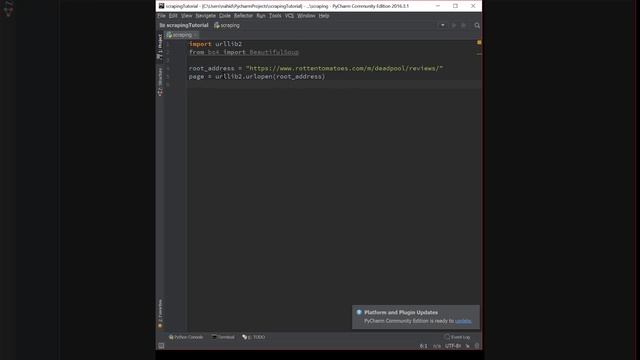Toggle read-only lock icon in status bar
This screenshot has height=360, width=640.
click(467, 346)
